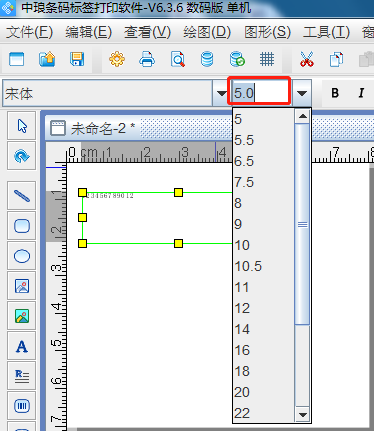Choose font size 7.5 from list
Screen dimensions: 374x431
tap(263, 182)
